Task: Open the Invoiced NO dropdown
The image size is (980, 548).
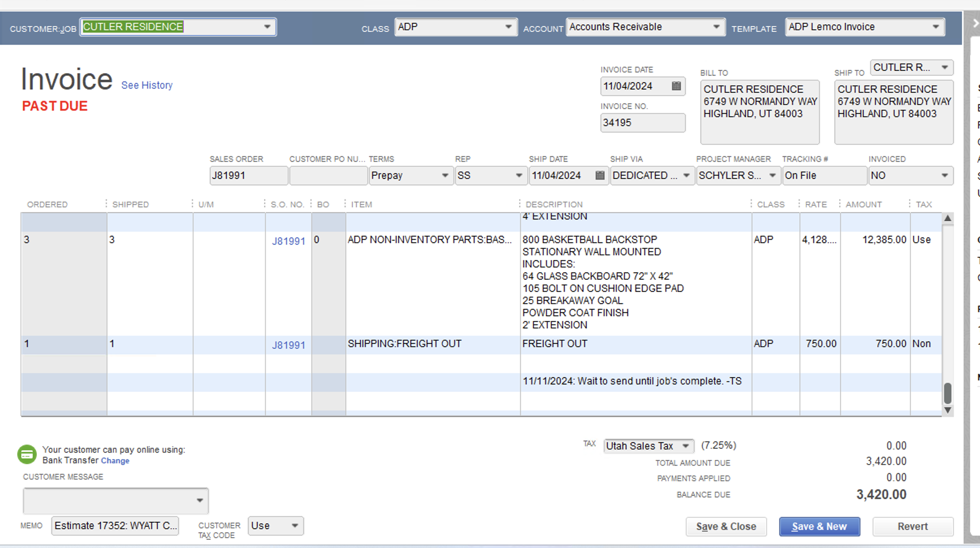Action: tap(944, 176)
